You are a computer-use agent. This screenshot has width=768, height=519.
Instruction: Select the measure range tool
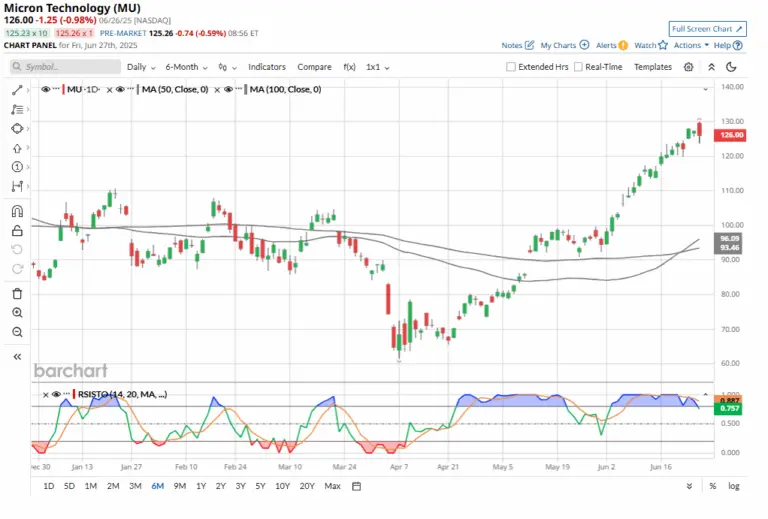(17, 186)
